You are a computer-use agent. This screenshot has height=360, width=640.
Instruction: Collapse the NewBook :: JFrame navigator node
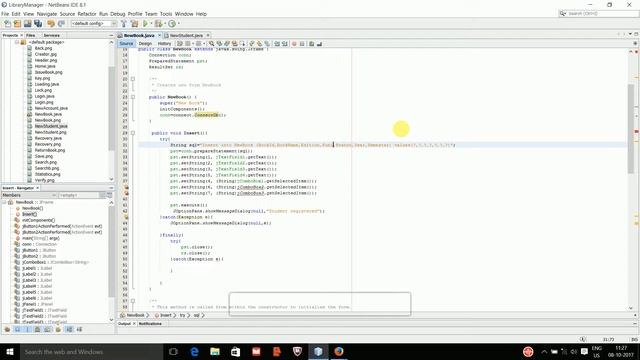pyautogui.click(x=4, y=202)
